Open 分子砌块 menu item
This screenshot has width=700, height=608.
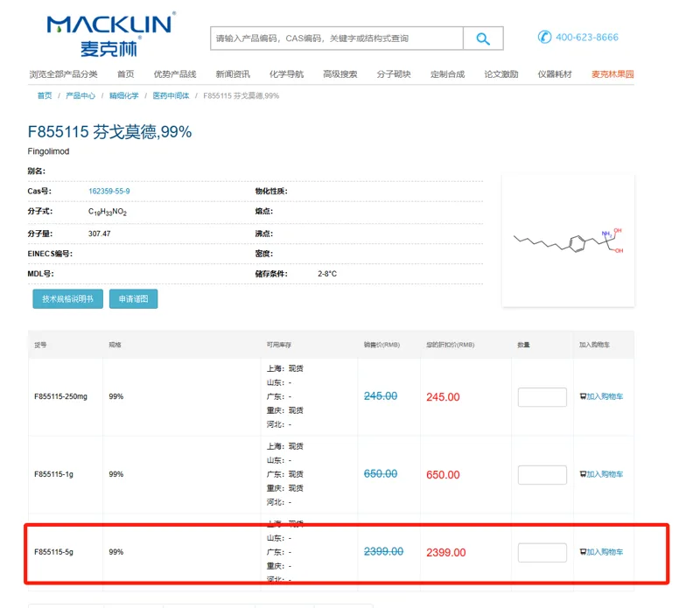click(x=393, y=74)
